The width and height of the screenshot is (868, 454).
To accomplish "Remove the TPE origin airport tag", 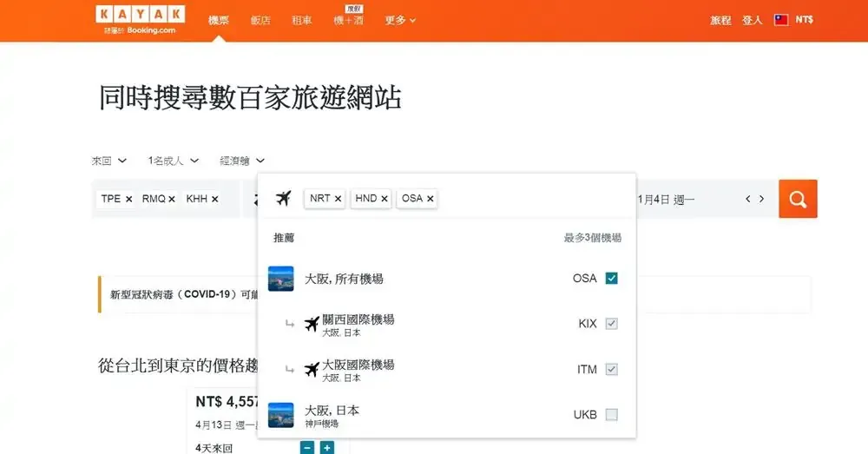I will click(128, 200).
